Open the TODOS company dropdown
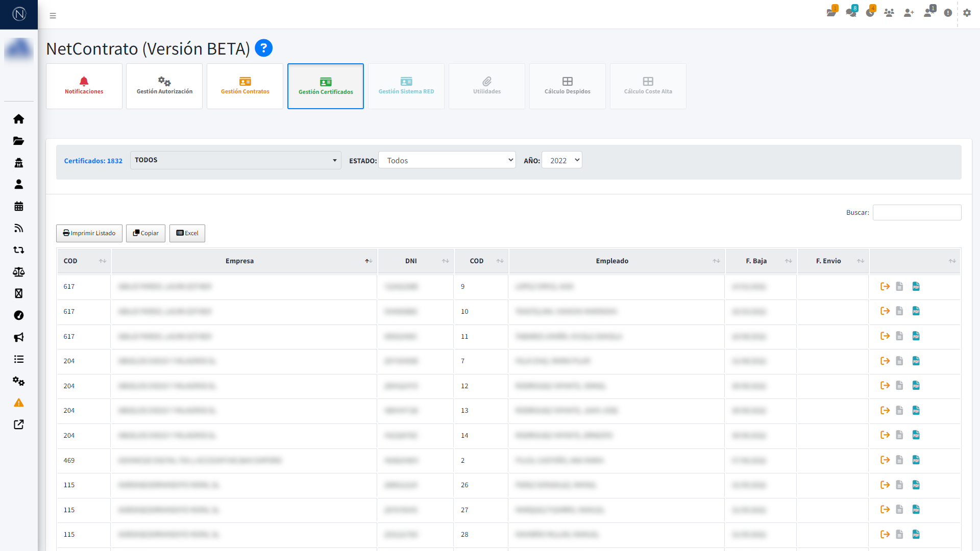 [x=235, y=160]
